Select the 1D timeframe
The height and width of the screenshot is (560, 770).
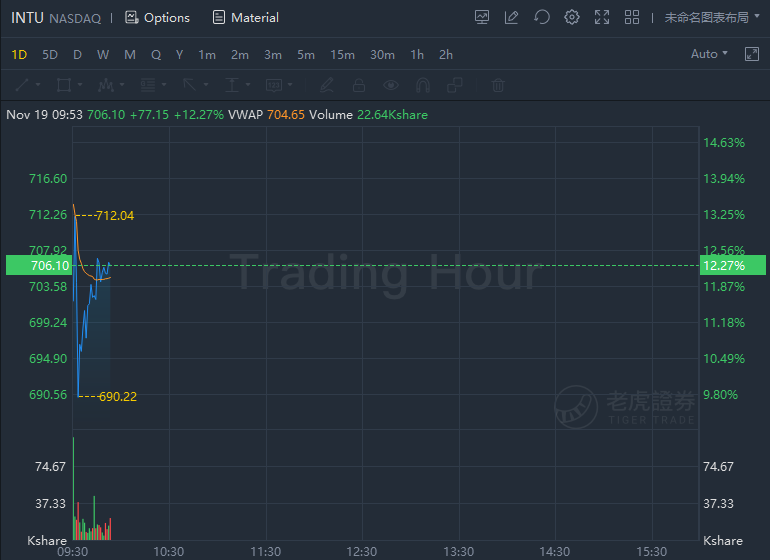19,55
